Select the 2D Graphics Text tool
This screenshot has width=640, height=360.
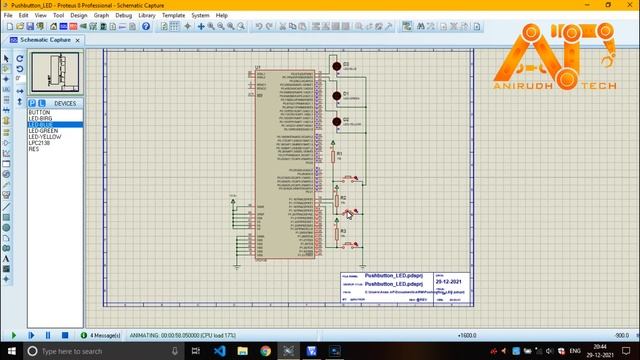coord(6,259)
